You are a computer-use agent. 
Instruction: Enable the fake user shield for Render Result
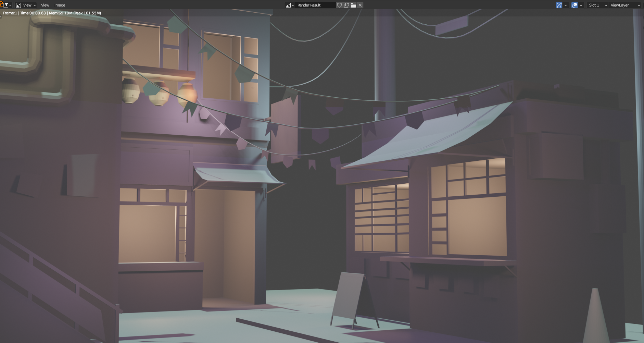coord(339,5)
